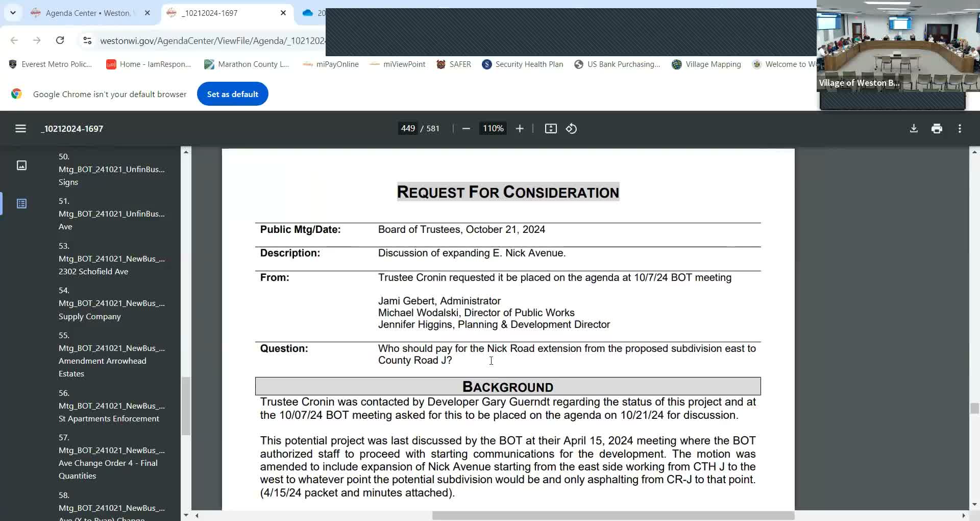The image size is (980, 521).
Task: Show document outline in PDF sidebar
Action: click(21, 204)
